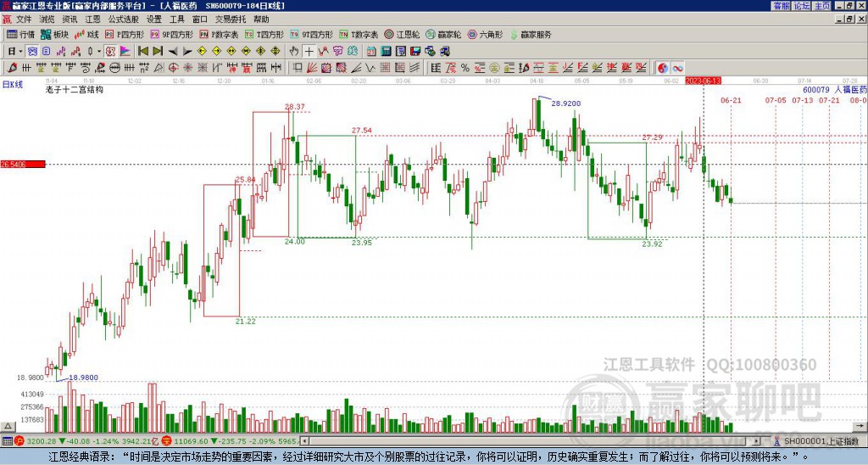Open the 江恩 menu
Viewport: 868px width, 465px height.
(92, 20)
